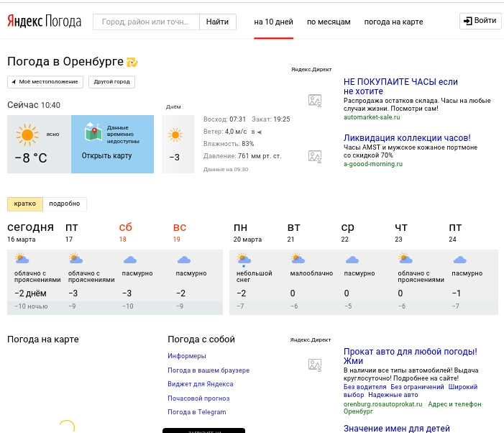
Task: Click today's partly cloudy icon for 16 марта
Action: point(22,258)
